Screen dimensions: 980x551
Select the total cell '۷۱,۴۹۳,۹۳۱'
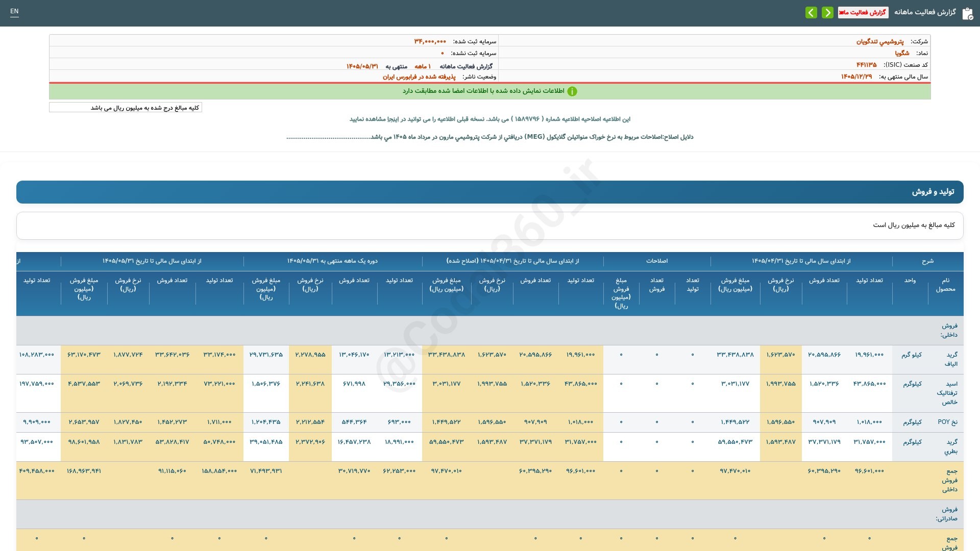[266, 471]
